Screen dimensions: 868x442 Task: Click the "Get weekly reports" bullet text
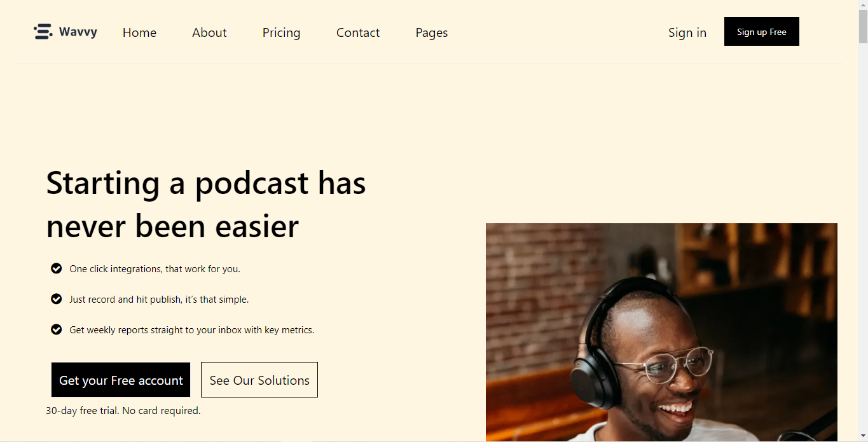191,330
